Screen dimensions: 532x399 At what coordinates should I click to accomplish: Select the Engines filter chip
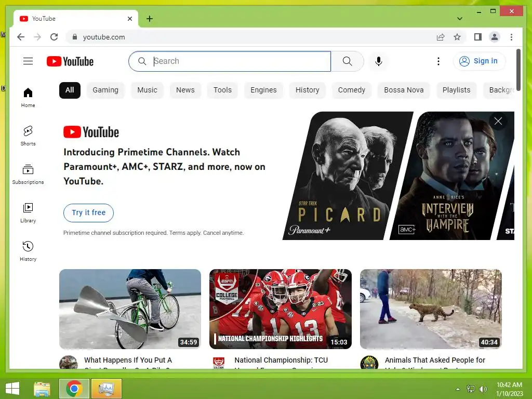[263, 90]
